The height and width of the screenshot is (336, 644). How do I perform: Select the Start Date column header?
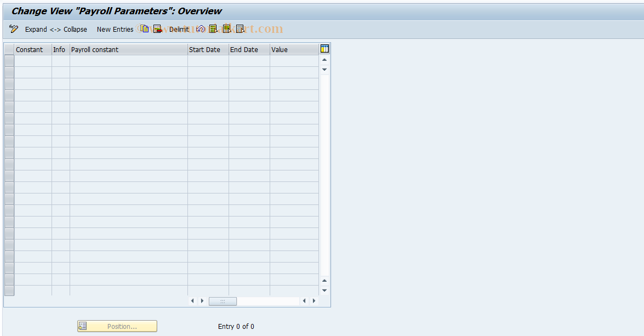(x=208, y=49)
